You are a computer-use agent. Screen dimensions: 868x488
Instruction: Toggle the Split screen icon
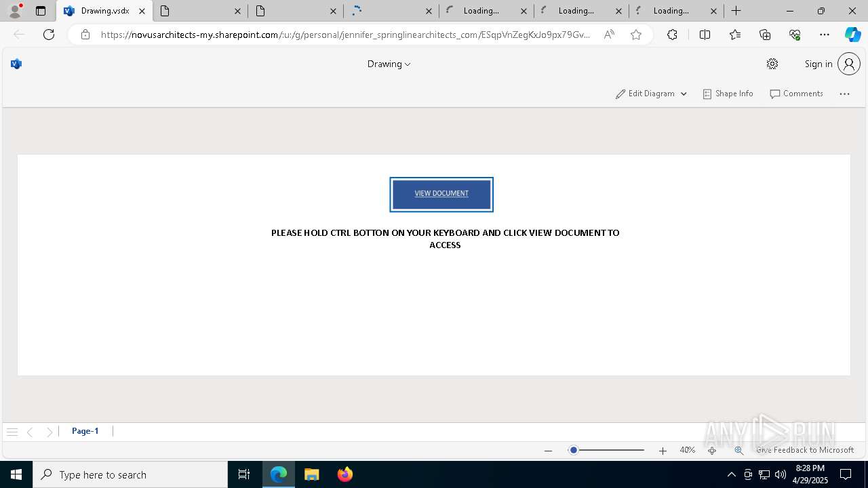coord(705,35)
